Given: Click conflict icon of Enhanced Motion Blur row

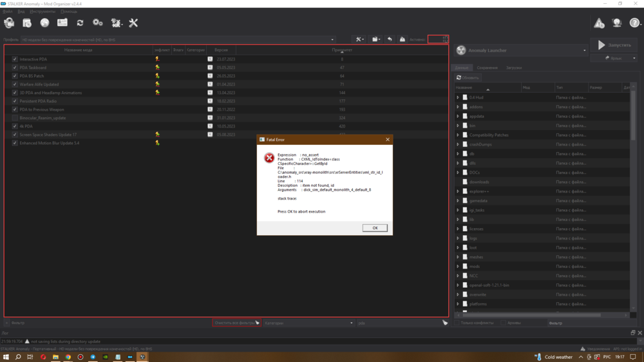Looking at the screenshot, I should 157,143.
